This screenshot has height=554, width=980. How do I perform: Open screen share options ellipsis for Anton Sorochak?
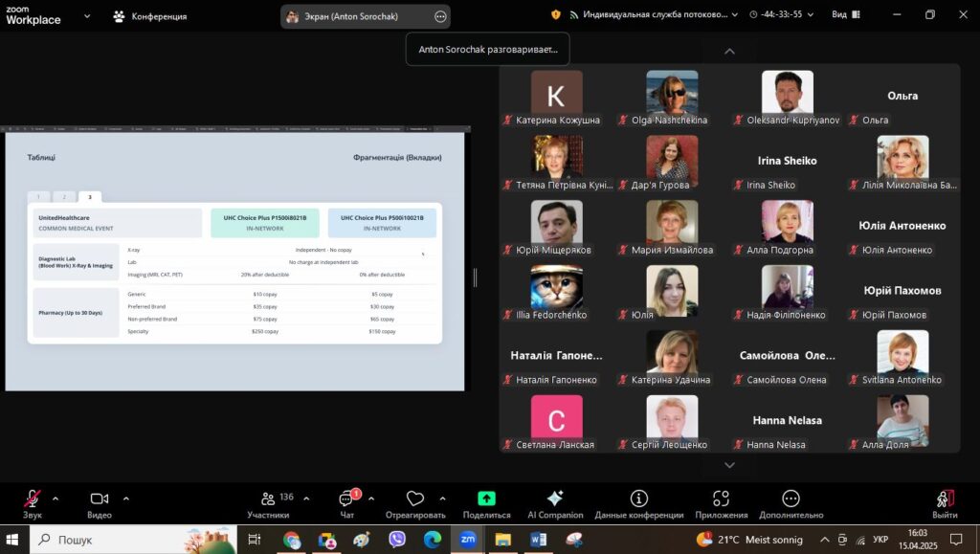(440, 17)
